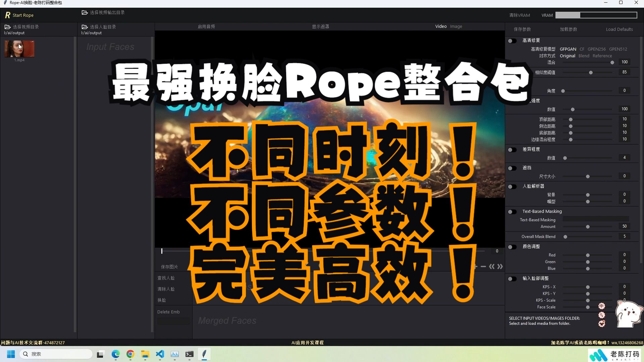Click the rewind « playback icon
Screen dimensions: 644x362
(x=492, y=266)
